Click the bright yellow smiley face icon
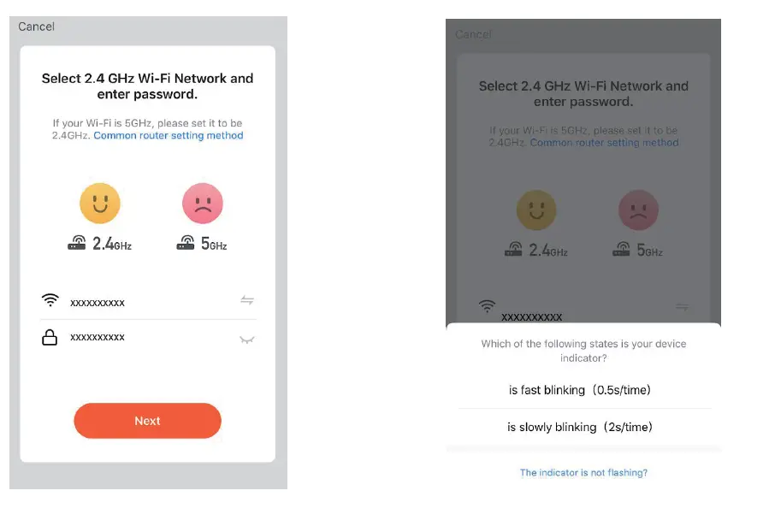The width and height of the screenshot is (763, 532). pos(100,204)
